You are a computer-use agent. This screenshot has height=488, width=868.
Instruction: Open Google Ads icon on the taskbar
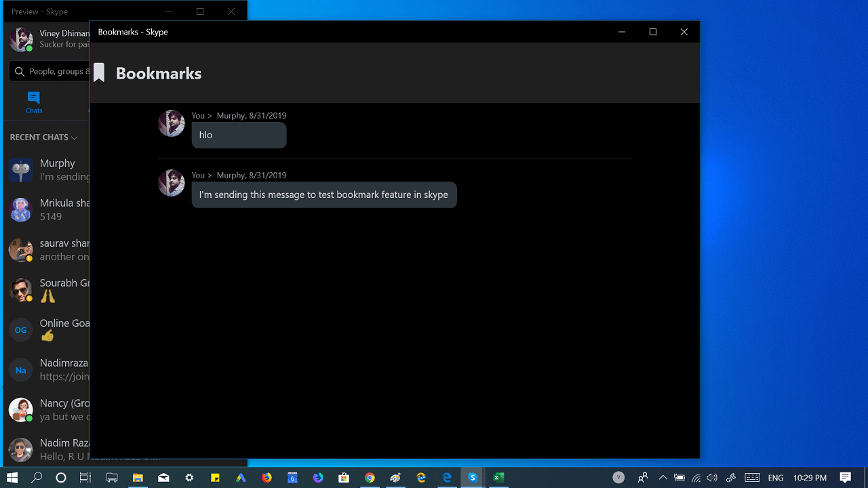pyautogui.click(x=241, y=478)
